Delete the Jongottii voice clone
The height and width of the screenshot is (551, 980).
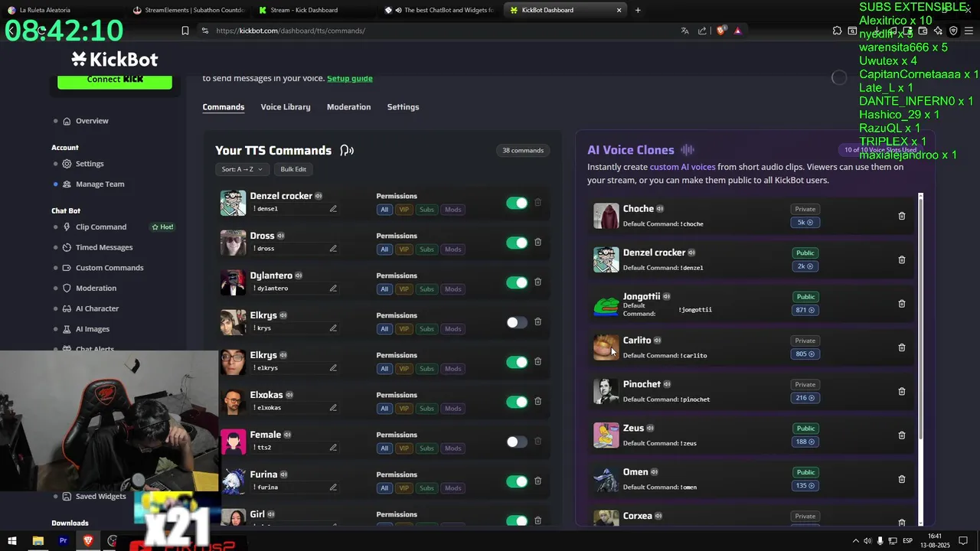(x=901, y=304)
